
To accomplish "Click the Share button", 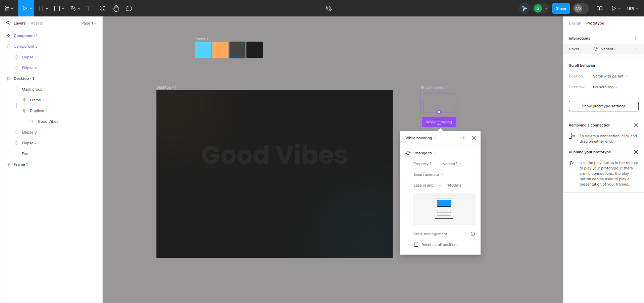I will tap(561, 8).
